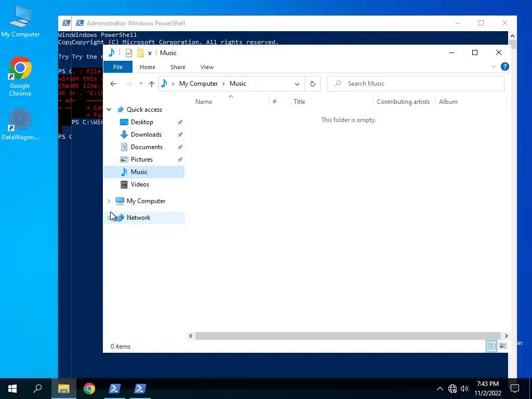Open Desktop in Quick access
The height and width of the screenshot is (399, 532).
tap(142, 122)
